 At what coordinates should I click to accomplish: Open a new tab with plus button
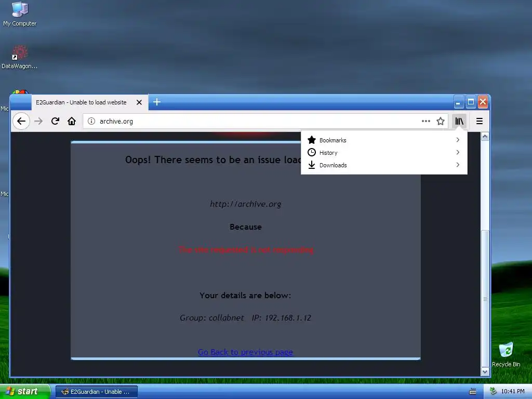(157, 102)
